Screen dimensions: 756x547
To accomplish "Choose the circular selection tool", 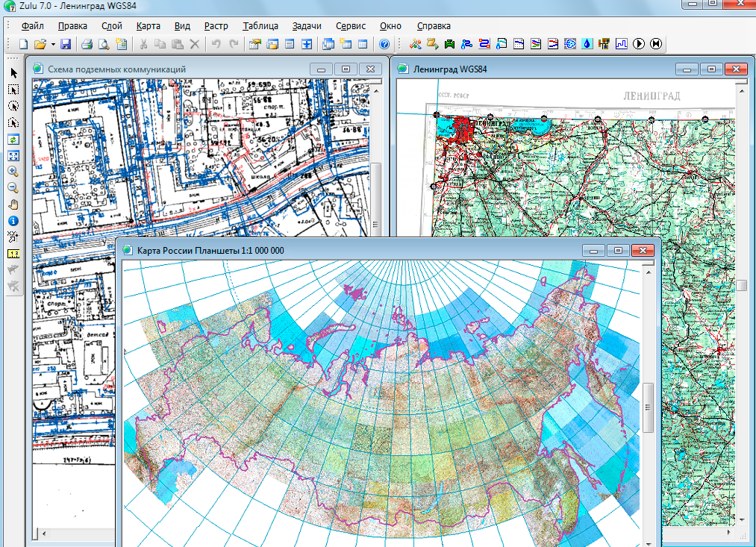I will 13,106.
